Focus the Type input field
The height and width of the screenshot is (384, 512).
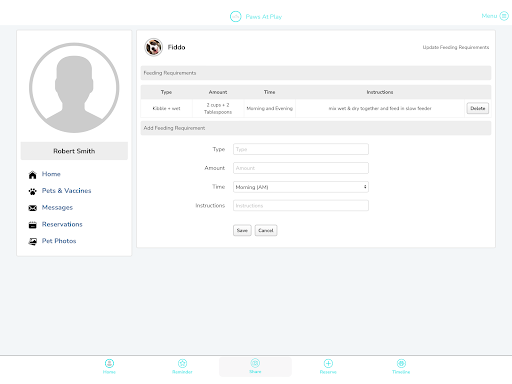coord(301,149)
